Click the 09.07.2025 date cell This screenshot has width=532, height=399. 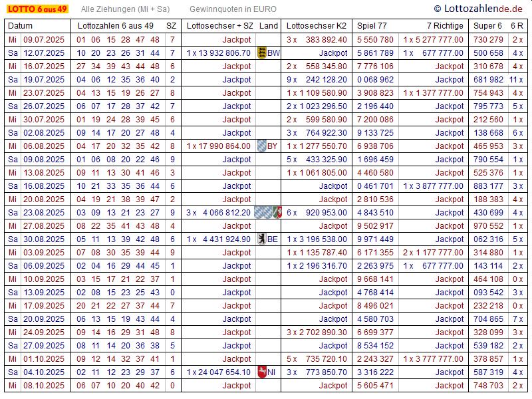point(44,40)
